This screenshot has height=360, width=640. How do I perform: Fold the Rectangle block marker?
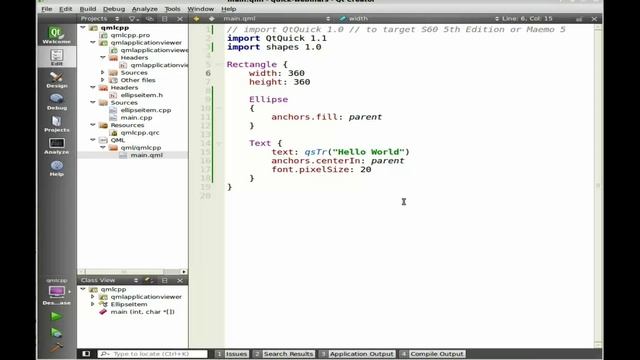(219, 64)
